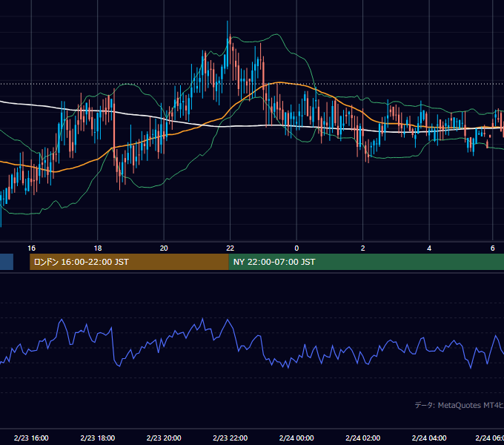This screenshot has width=504, height=445.
Task: Click hour label 4 on upper axis
Action: [429, 248]
